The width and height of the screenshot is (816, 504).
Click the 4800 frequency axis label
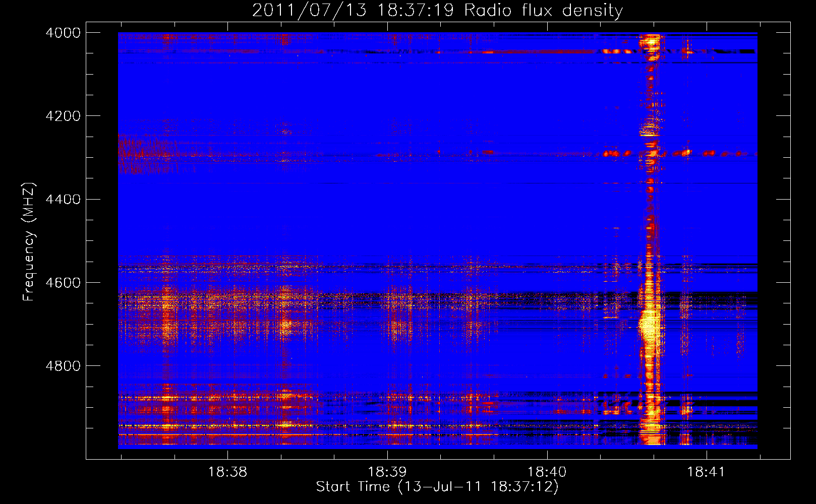(63, 366)
